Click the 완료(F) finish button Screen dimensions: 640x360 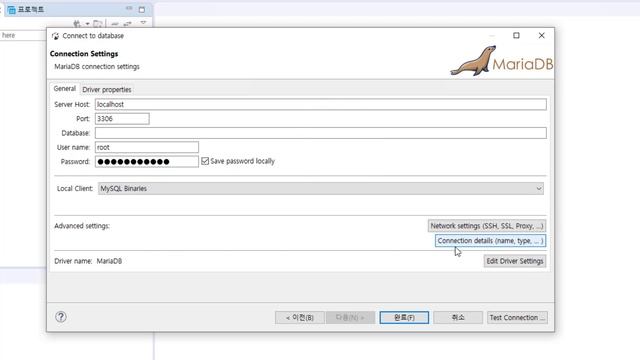404,318
